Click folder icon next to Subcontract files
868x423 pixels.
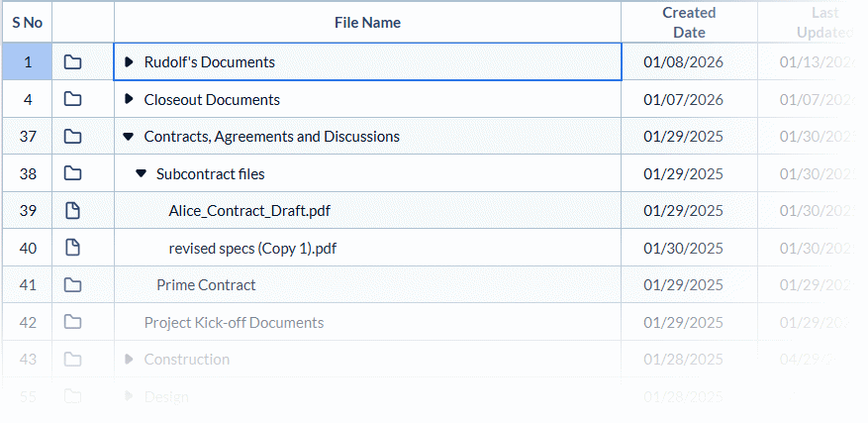[x=72, y=173]
